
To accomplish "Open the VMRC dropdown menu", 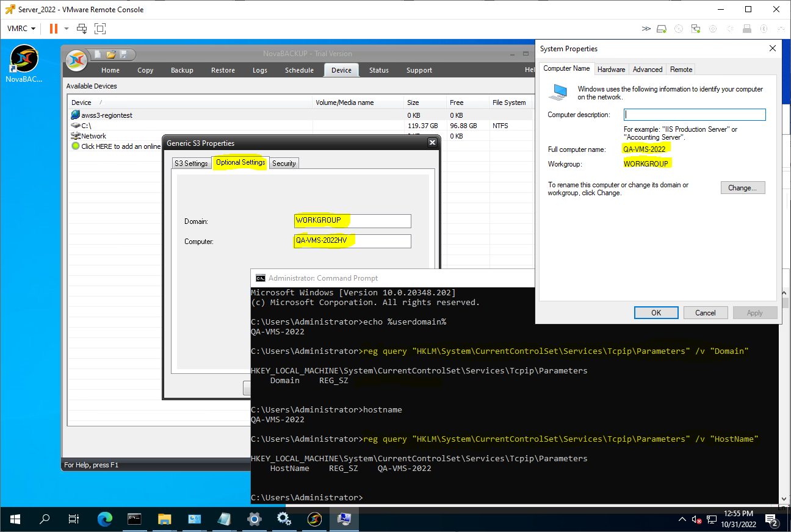I will tap(21, 29).
